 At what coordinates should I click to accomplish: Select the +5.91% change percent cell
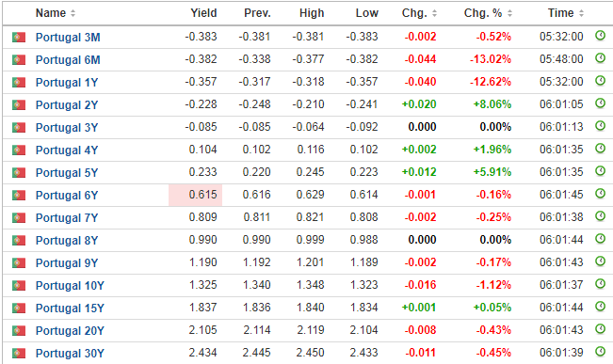(492, 172)
